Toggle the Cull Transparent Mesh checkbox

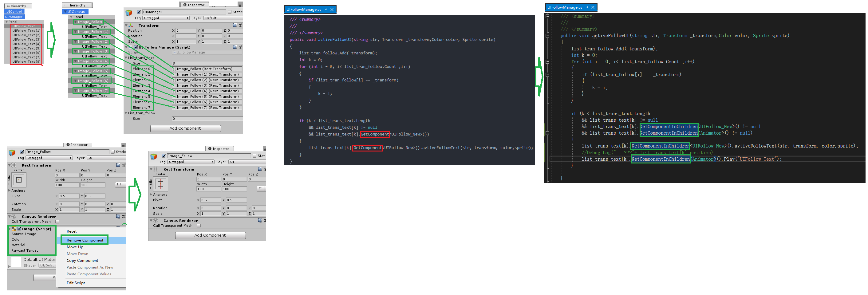[x=57, y=221]
